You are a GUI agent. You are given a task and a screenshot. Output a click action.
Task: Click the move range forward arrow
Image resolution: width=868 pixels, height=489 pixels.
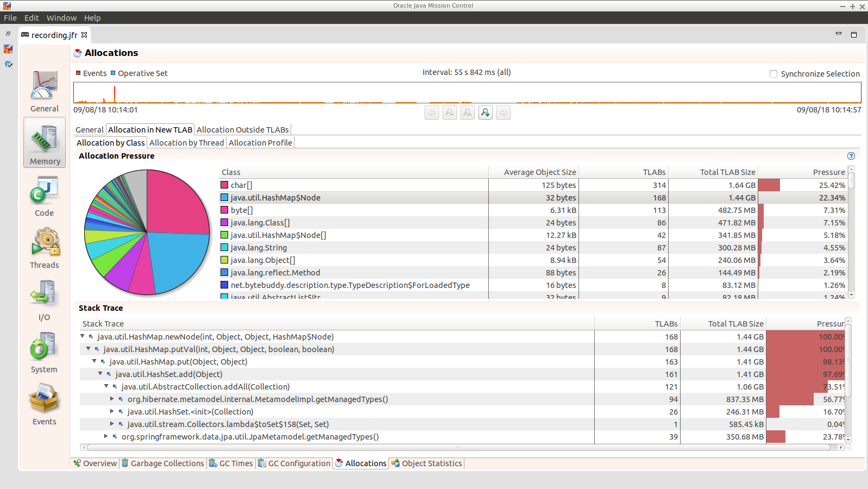504,112
